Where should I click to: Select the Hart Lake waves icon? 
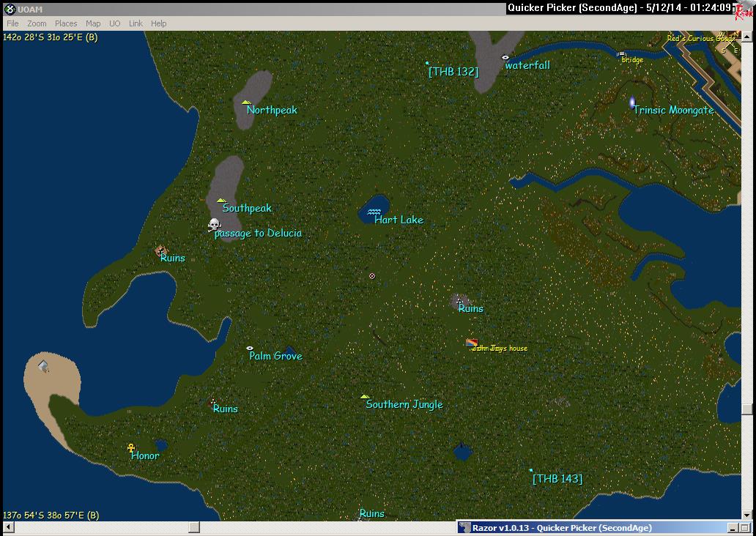374,212
